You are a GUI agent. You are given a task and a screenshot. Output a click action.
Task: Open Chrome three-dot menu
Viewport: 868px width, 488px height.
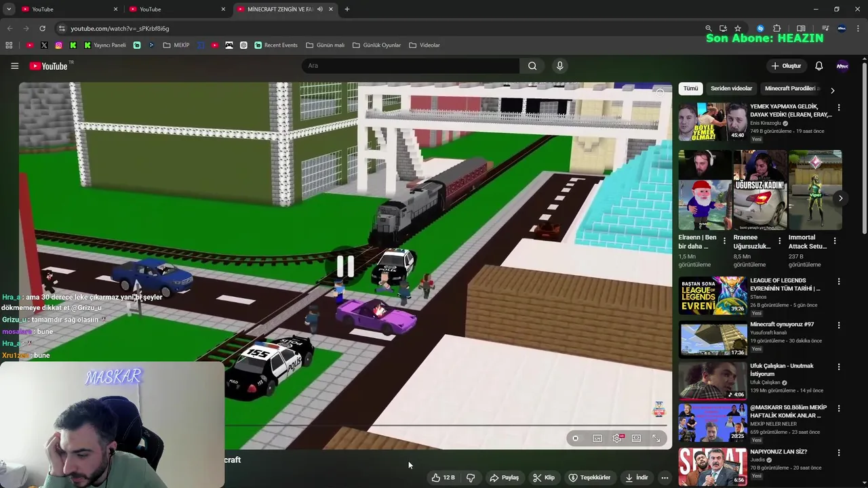pos(858,28)
